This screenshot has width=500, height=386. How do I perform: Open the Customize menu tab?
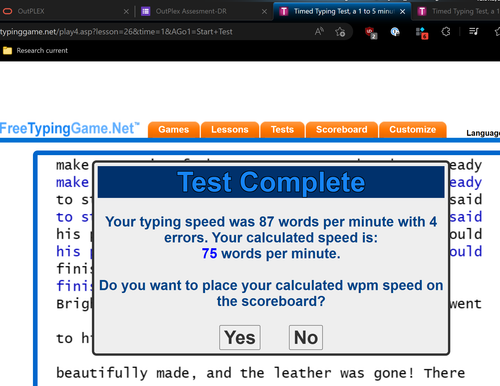413,130
